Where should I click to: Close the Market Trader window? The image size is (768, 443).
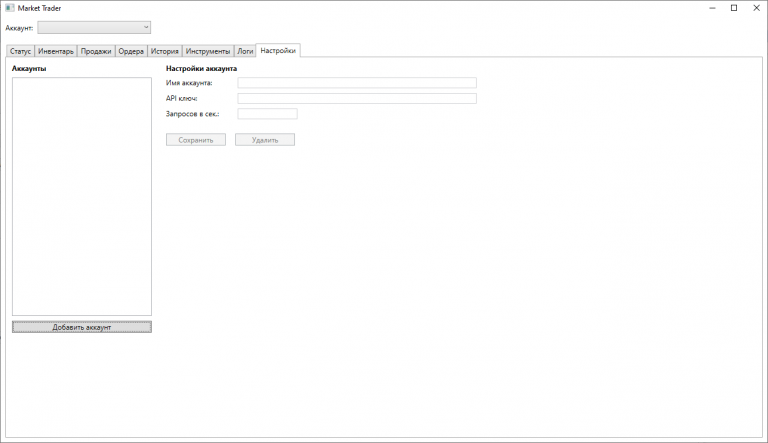(x=756, y=8)
